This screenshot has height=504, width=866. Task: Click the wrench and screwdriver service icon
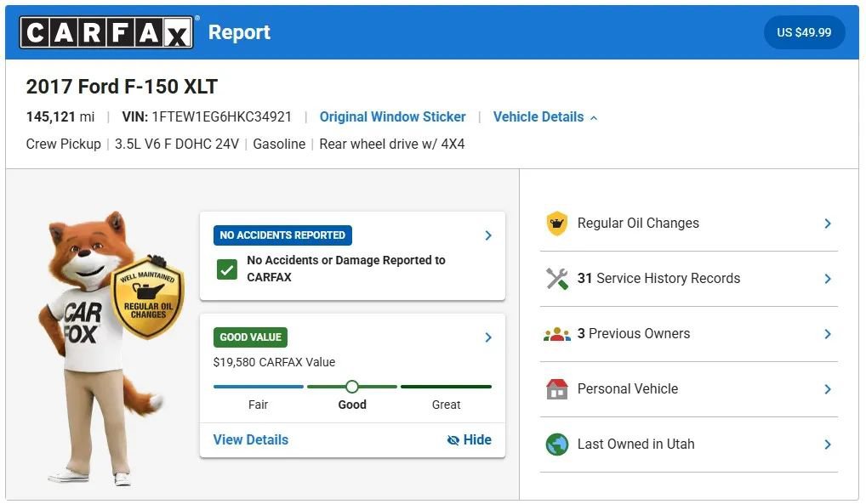(556, 279)
